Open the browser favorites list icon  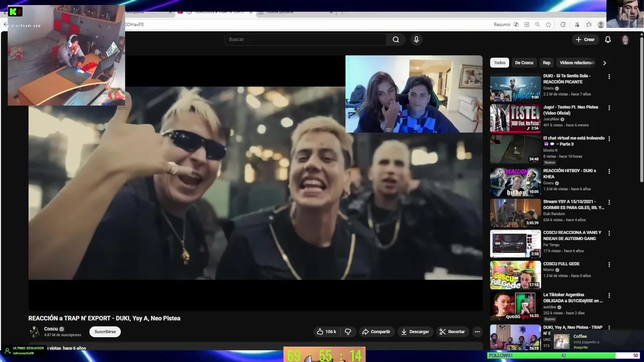(x=589, y=25)
